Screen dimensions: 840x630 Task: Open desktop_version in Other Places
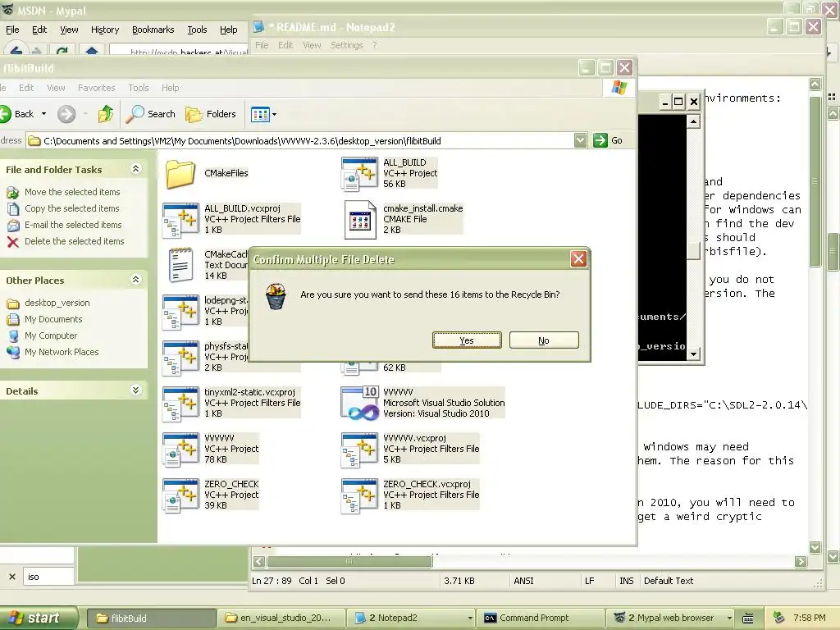click(x=57, y=303)
